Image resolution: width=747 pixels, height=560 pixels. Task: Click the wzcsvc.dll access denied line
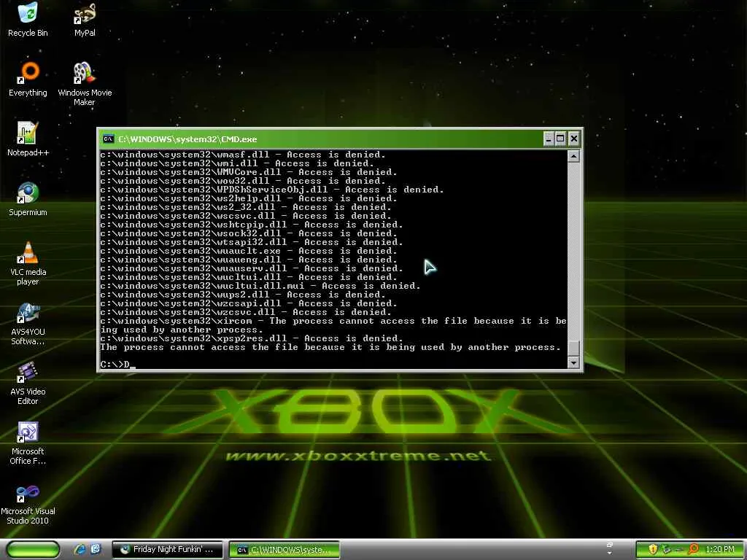pos(245,312)
